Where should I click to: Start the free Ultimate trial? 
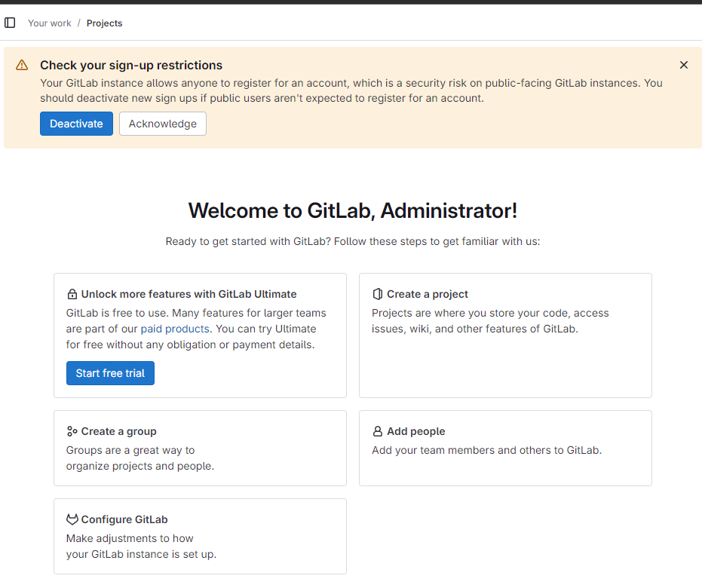[x=110, y=373]
